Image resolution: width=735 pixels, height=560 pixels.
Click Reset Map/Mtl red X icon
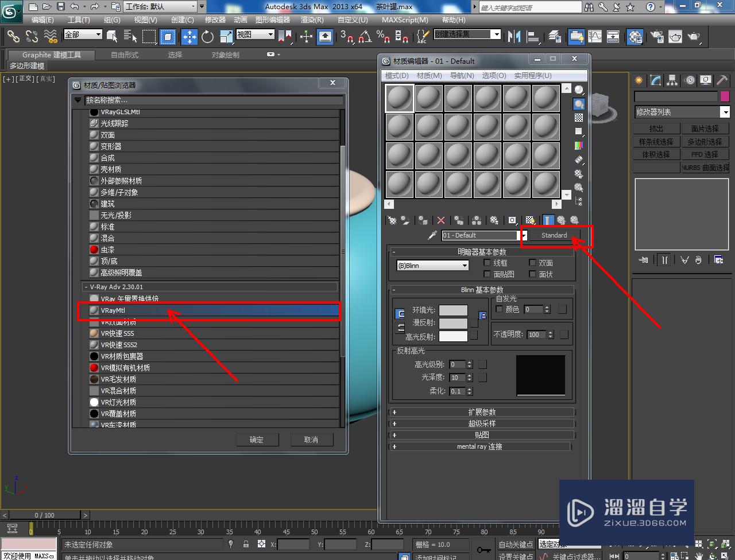[441, 220]
